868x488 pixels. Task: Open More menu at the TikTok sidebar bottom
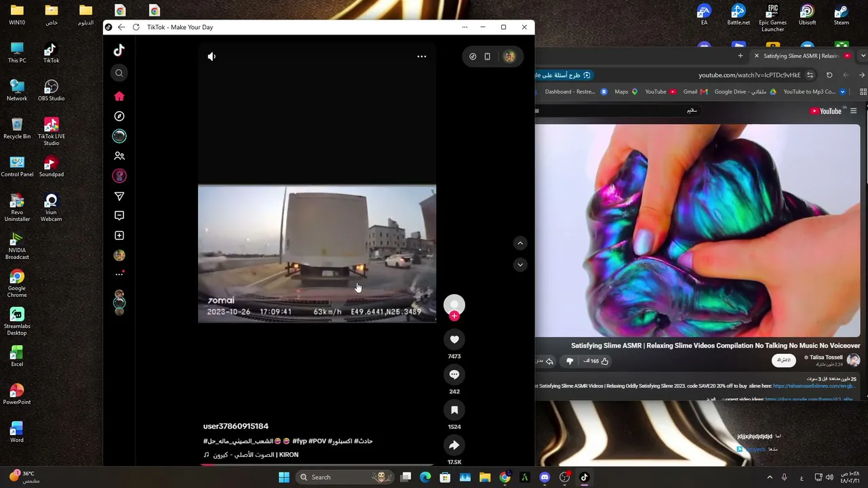pyautogui.click(x=119, y=274)
